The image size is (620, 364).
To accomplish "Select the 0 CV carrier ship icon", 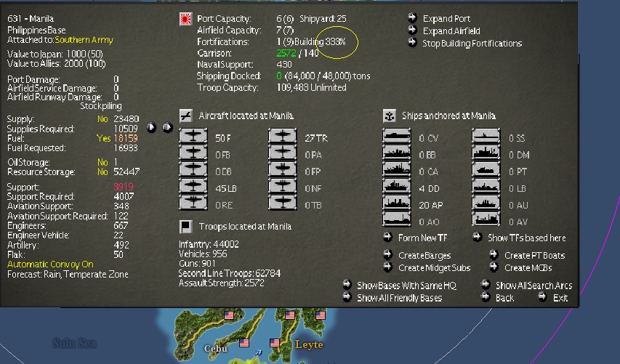I will pyautogui.click(x=397, y=137).
